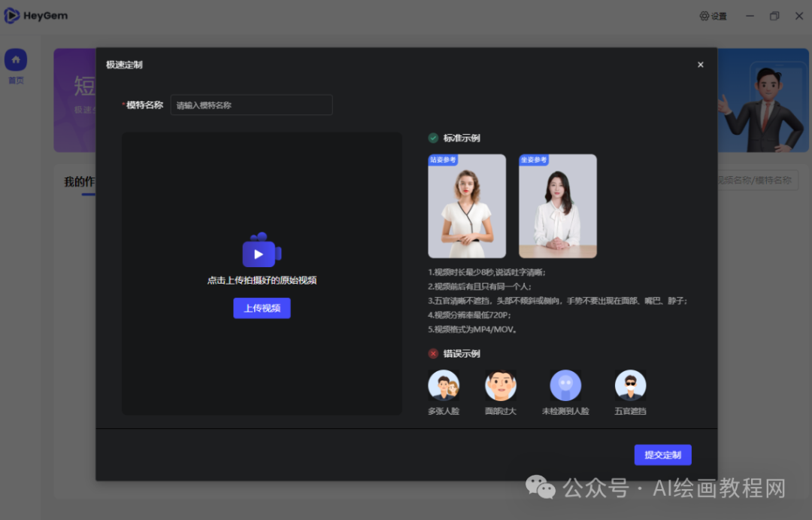Open the 首页 home icon in sidebar

(16, 59)
